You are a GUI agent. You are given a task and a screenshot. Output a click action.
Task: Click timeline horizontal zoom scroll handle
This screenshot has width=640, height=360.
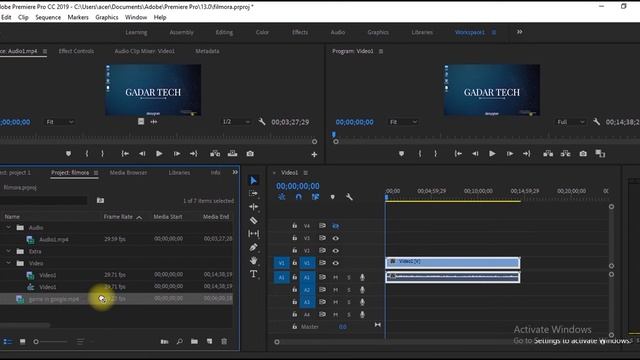tap(277, 342)
